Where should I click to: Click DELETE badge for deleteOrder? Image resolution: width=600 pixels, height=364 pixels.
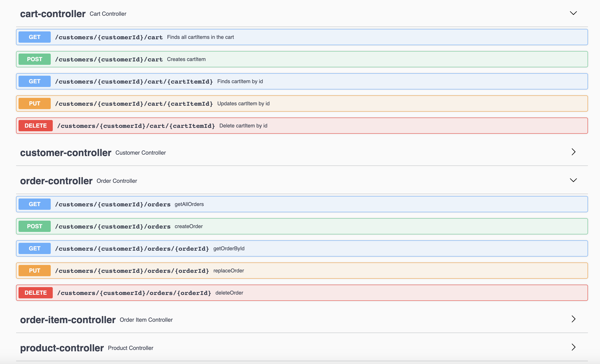pos(36,293)
